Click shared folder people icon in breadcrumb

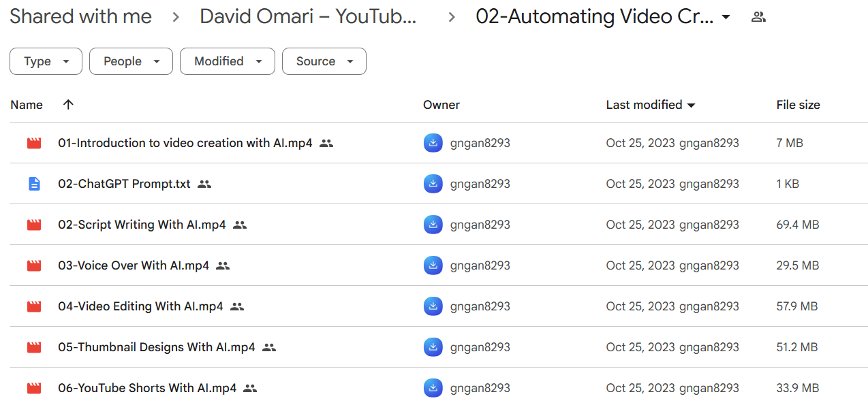coord(758,17)
